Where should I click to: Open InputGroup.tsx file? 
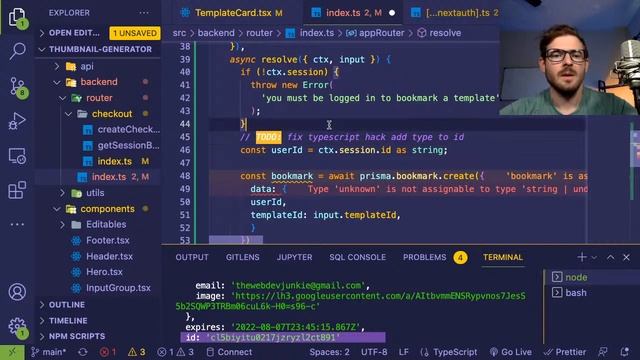[x=118, y=288]
